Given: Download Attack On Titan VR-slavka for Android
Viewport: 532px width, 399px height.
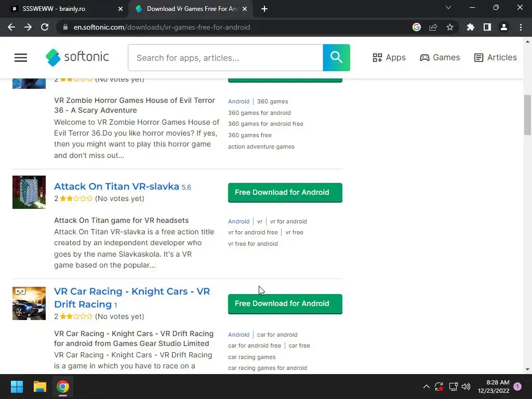Looking at the screenshot, I should [x=285, y=192].
